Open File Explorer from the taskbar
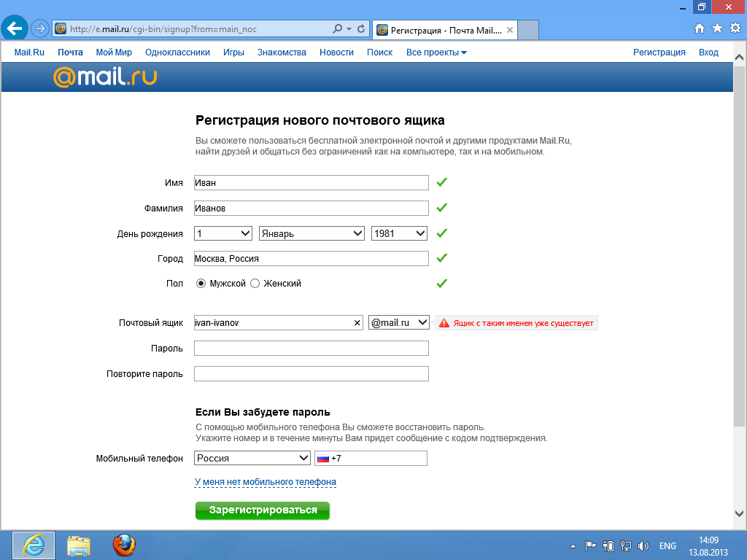Image resolution: width=747 pixels, height=560 pixels. point(79,545)
